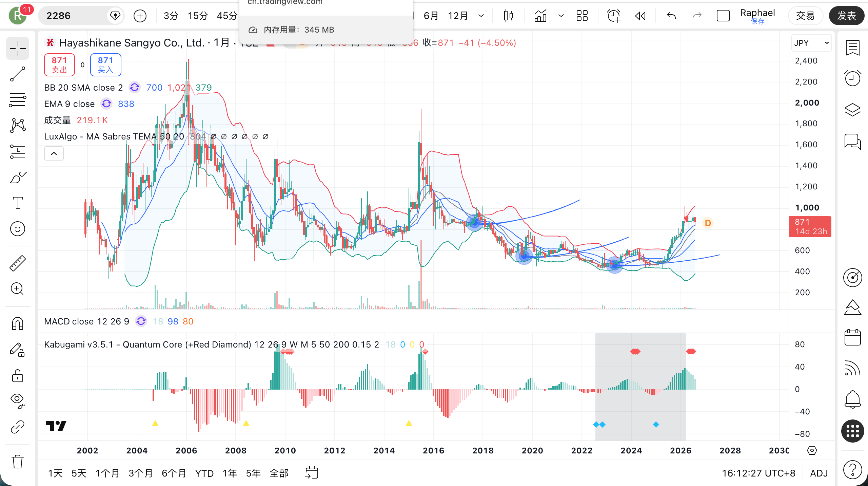Collapse the indicator legend chevron
This screenshot has width=868, height=486.
coord(54,153)
